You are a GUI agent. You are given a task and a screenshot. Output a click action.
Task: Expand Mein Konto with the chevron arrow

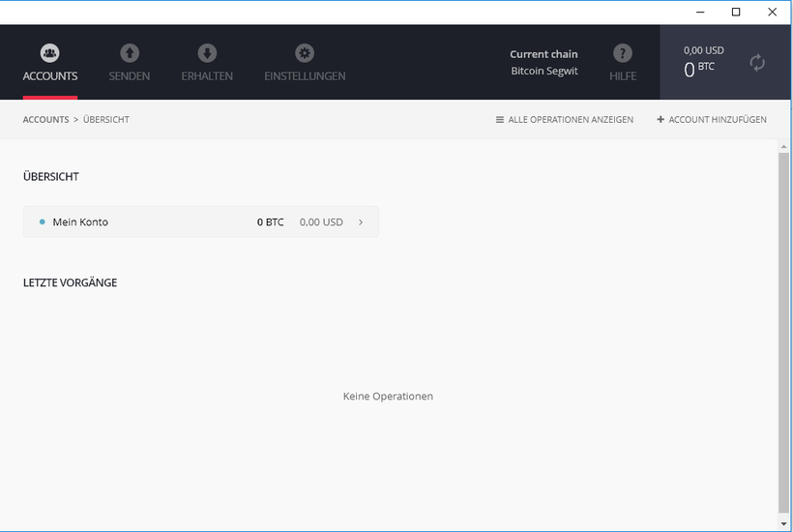pos(361,222)
